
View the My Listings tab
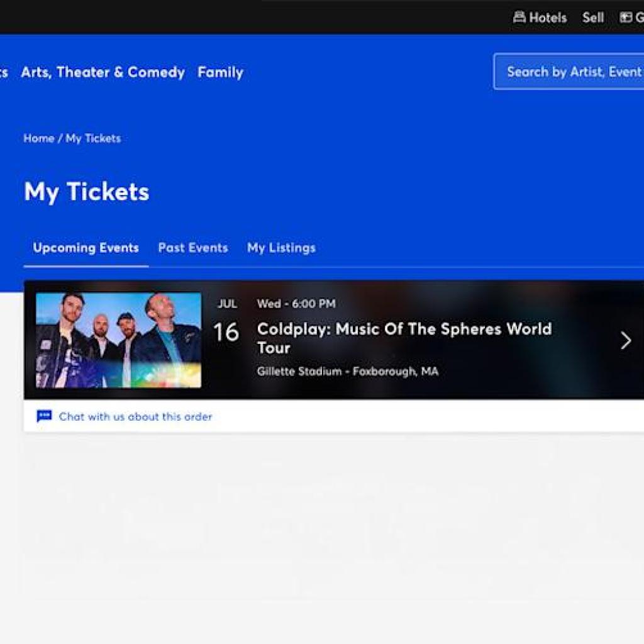click(281, 248)
